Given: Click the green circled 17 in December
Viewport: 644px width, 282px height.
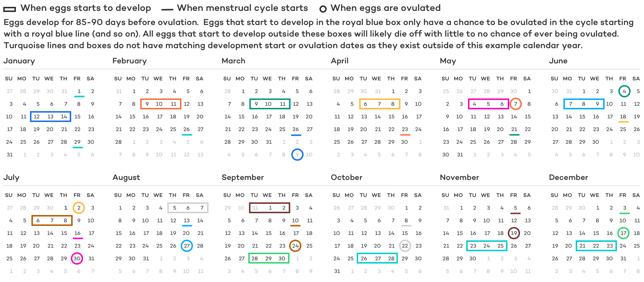Looking at the screenshot, I should pyautogui.click(x=623, y=233).
